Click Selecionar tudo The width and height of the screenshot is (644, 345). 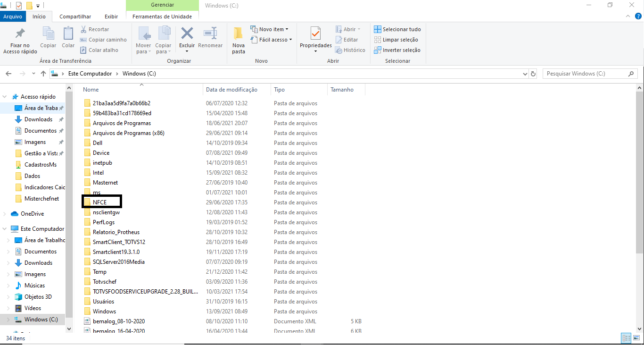(397, 29)
